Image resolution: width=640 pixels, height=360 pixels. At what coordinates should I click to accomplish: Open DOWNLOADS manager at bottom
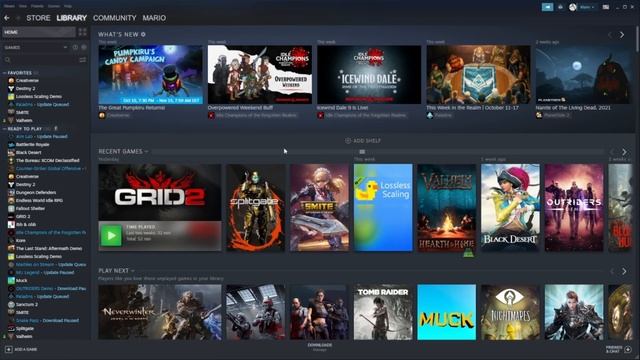point(320,347)
